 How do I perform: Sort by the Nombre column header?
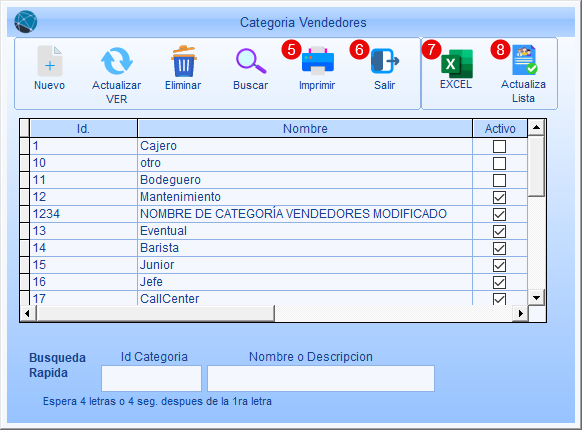coord(305,128)
